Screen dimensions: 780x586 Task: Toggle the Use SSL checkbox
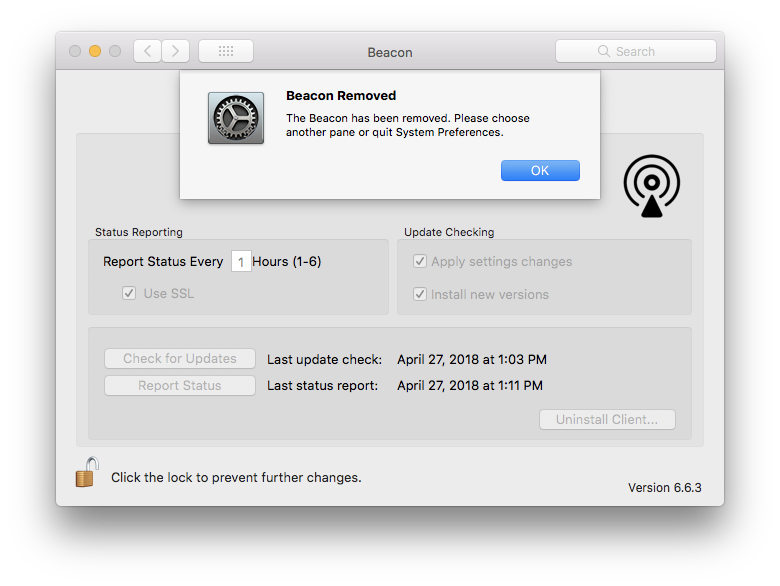129,293
